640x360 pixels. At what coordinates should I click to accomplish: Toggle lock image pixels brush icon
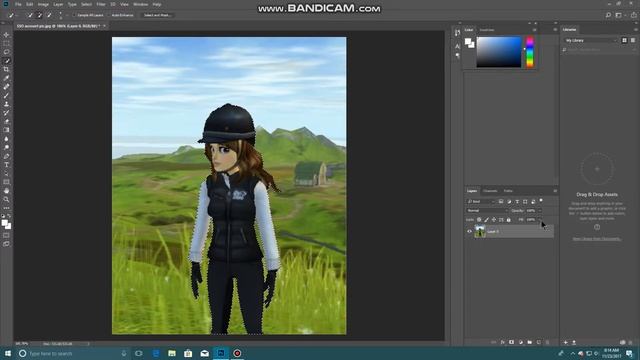[486, 220]
